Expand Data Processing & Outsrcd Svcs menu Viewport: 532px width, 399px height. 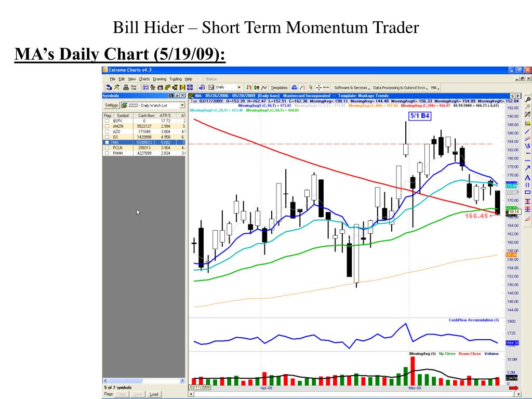(x=401, y=87)
